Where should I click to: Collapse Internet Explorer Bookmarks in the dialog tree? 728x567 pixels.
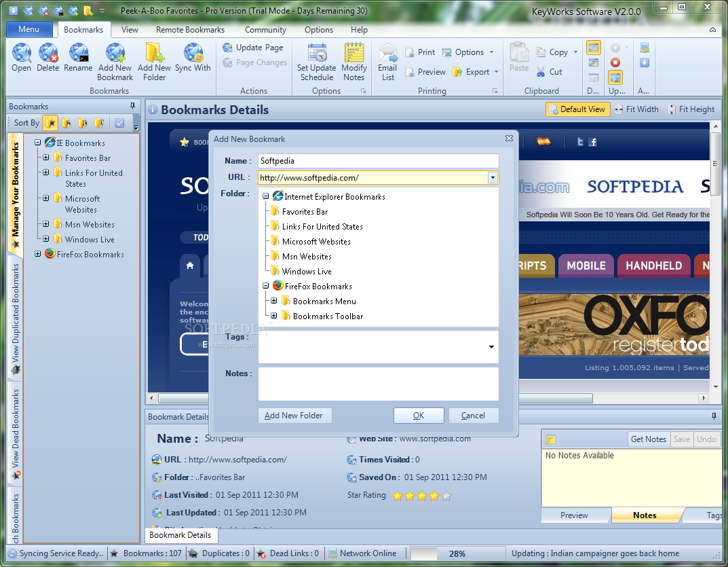(265, 197)
